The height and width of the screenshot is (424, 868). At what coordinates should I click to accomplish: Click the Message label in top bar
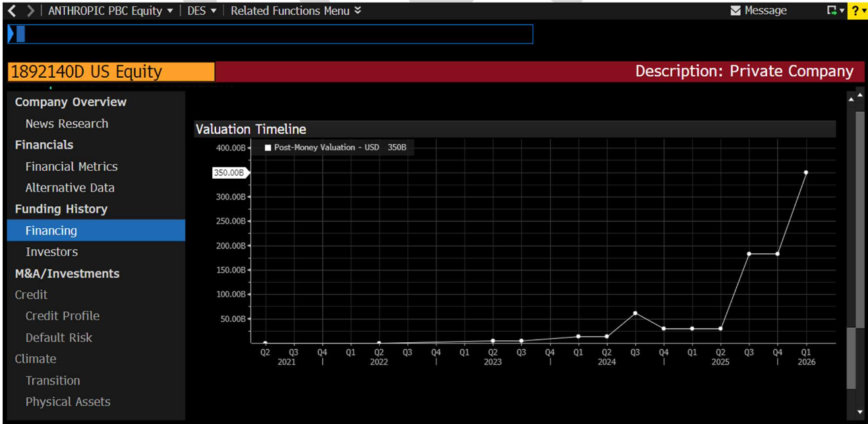tap(765, 11)
